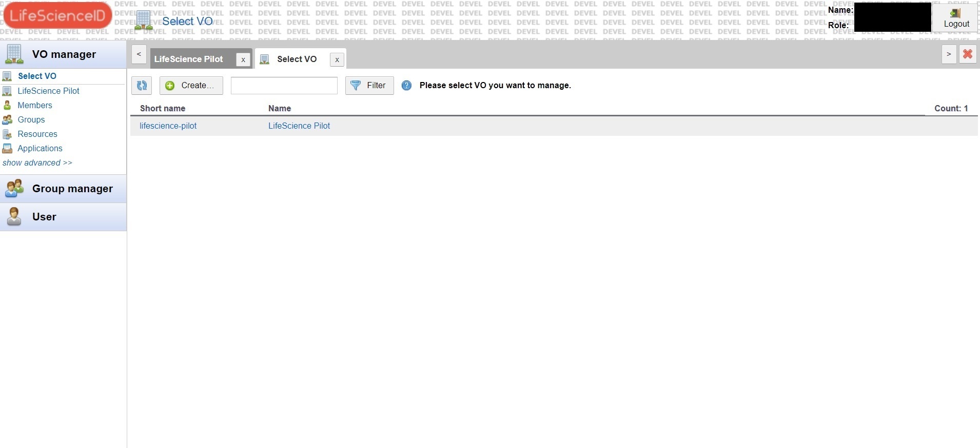The width and height of the screenshot is (980, 448).
Task: Open Applications in the sidebar
Action: tap(40, 148)
